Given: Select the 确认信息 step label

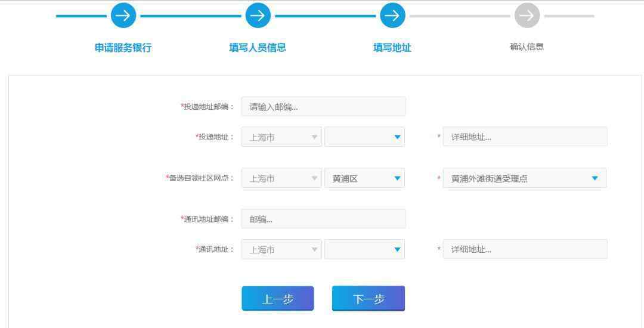Looking at the screenshot, I should tap(527, 47).
